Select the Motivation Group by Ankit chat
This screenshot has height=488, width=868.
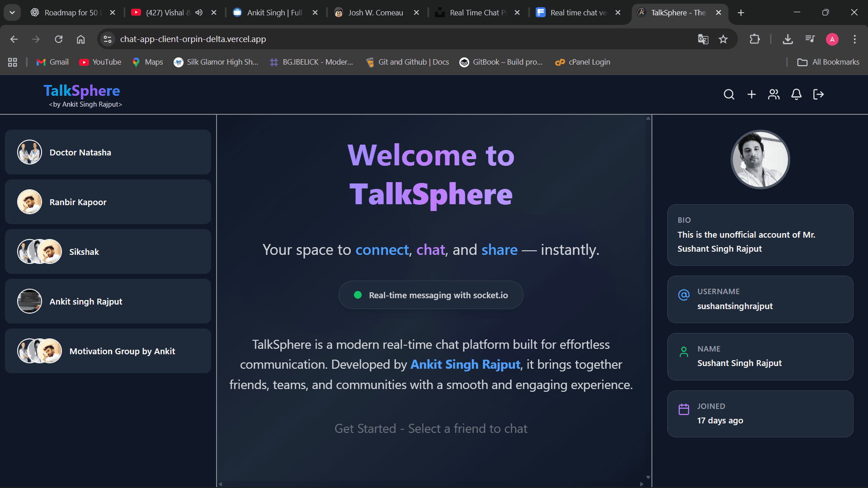point(108,351)
